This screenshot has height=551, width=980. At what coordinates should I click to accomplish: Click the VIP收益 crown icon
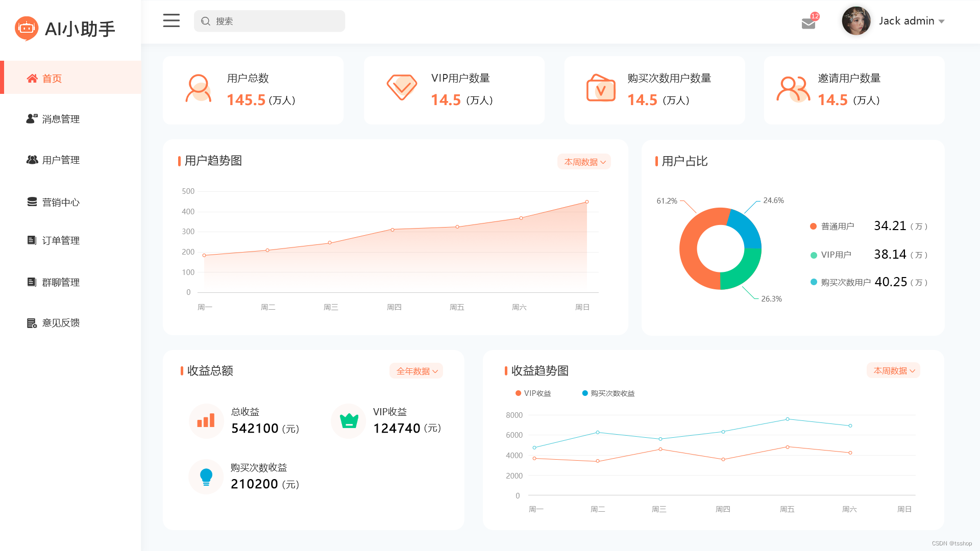click(x=349, y=421)
